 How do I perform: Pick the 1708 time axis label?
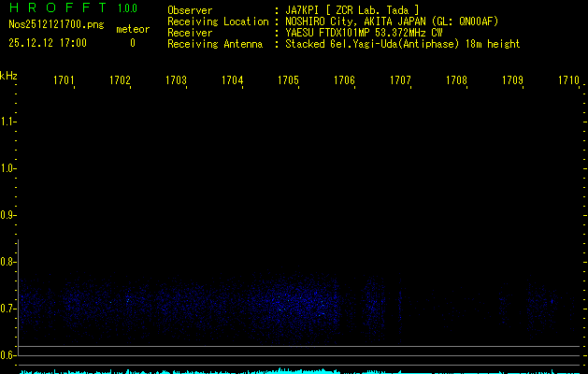coord(456,81)
